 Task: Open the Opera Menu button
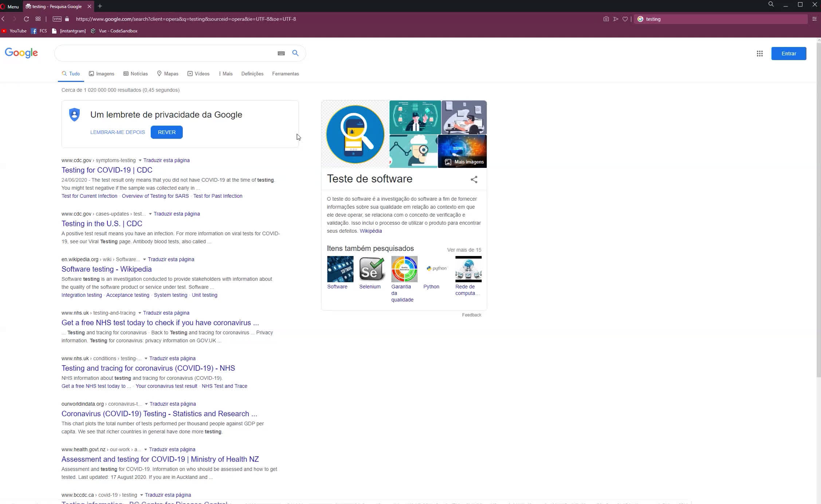coord(10,6)
